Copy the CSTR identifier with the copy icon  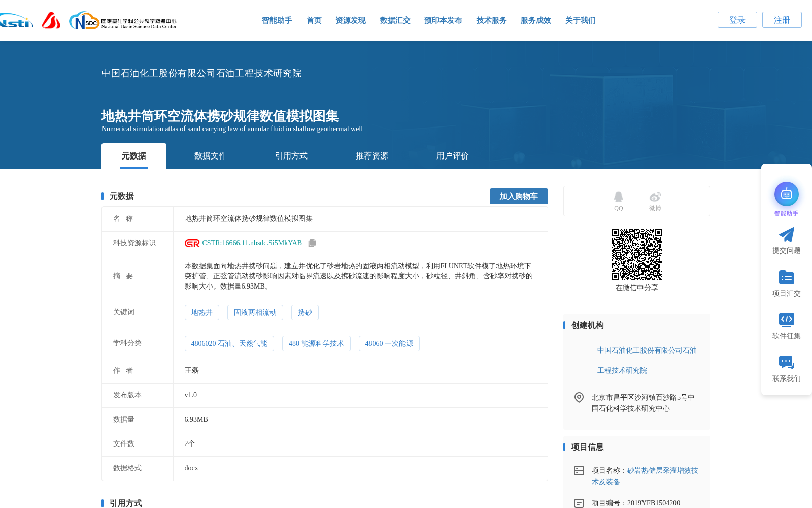pos(312,243)
